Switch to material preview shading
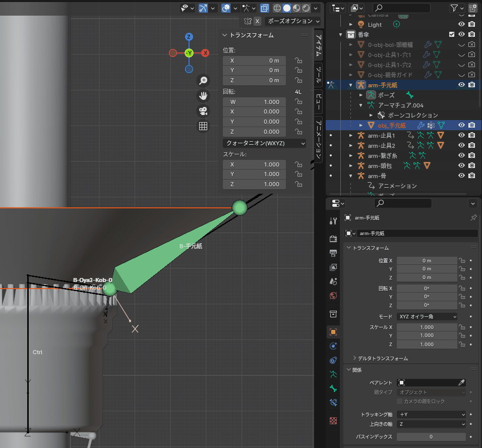This screenshot has height=448, width=482. [x=296, y=8]
